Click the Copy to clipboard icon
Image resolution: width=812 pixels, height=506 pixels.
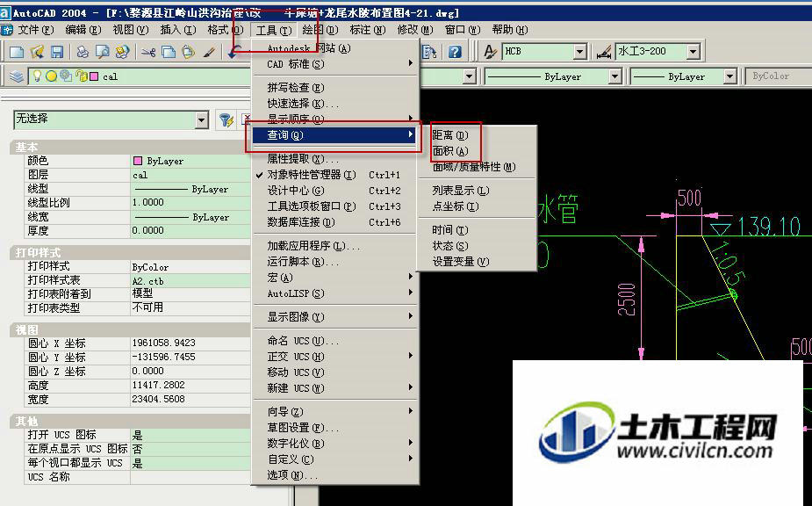click(169, 51)
